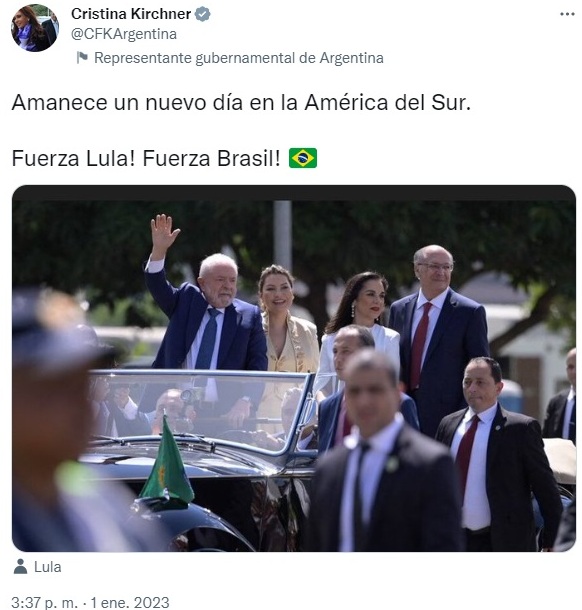Open Cristina Kirchner's profile avatar
Viewport: 582px width, 610px height.
(x=35, y=28)
